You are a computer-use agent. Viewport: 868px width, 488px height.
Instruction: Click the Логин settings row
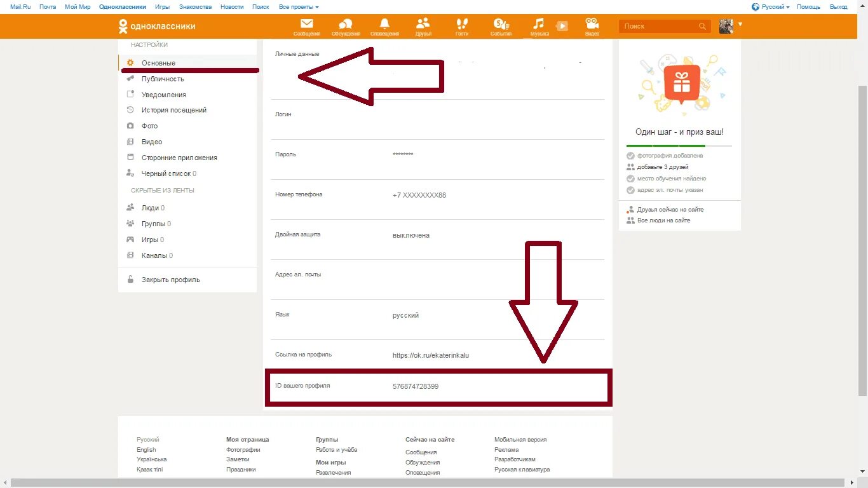tap(438, 119)
